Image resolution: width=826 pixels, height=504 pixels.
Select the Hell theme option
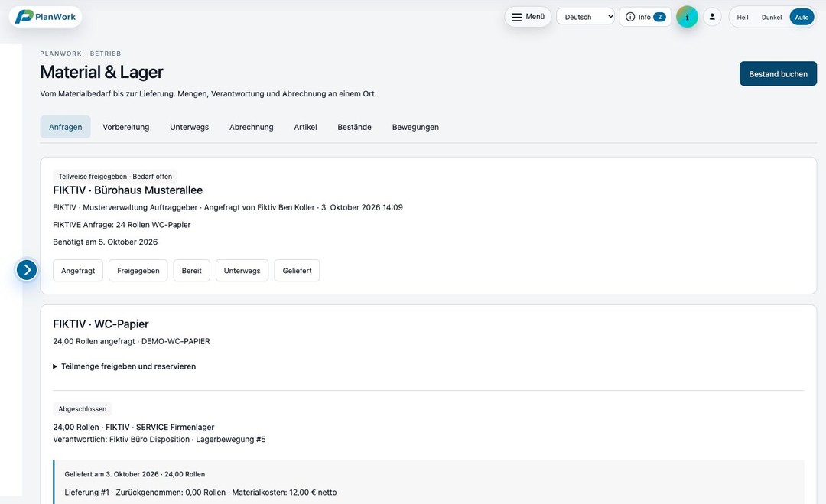(743, 18)
